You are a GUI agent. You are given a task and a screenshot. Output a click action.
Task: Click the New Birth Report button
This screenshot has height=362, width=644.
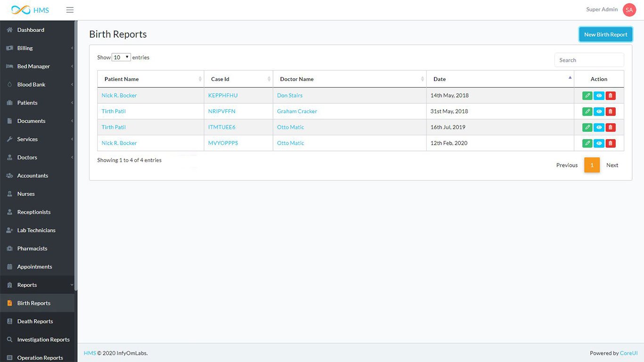coord(605,34)
